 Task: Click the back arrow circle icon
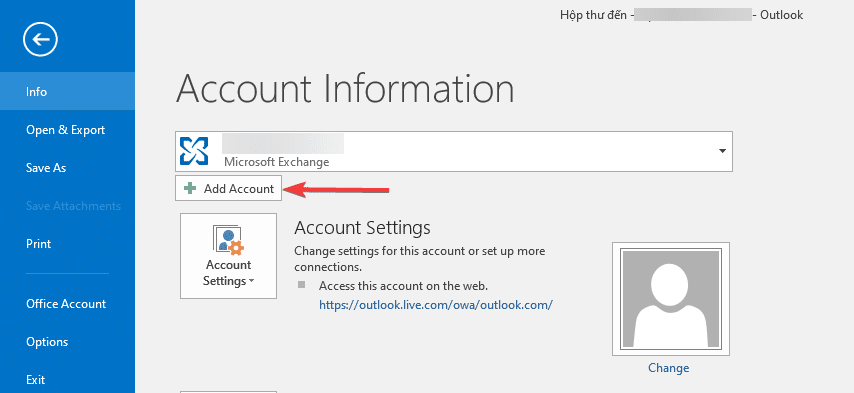click(40, 39)
